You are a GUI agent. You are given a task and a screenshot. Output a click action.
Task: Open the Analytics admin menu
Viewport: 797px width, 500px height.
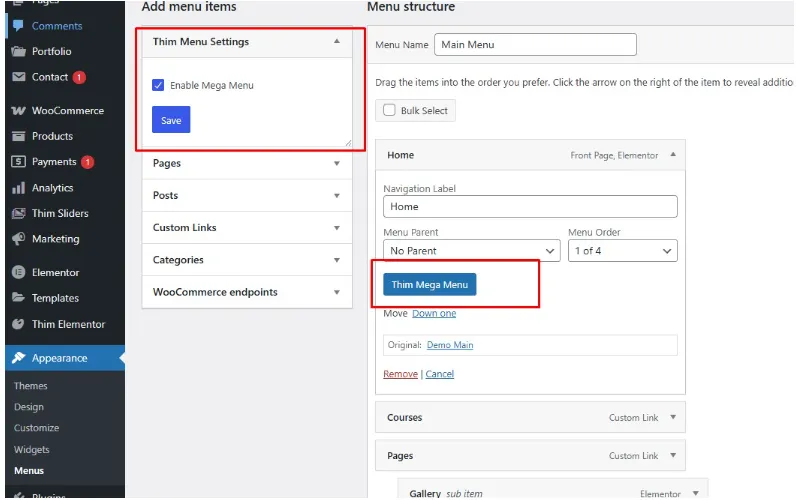click(52, 188)
